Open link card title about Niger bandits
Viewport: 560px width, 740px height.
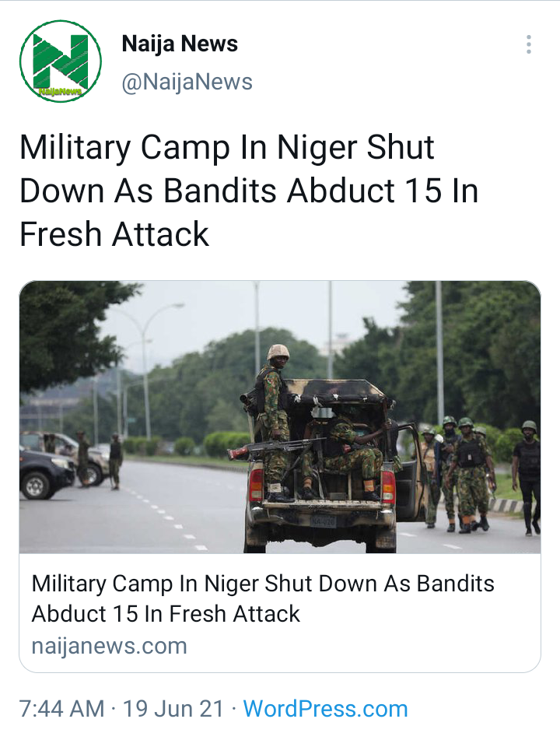point(263,598)
